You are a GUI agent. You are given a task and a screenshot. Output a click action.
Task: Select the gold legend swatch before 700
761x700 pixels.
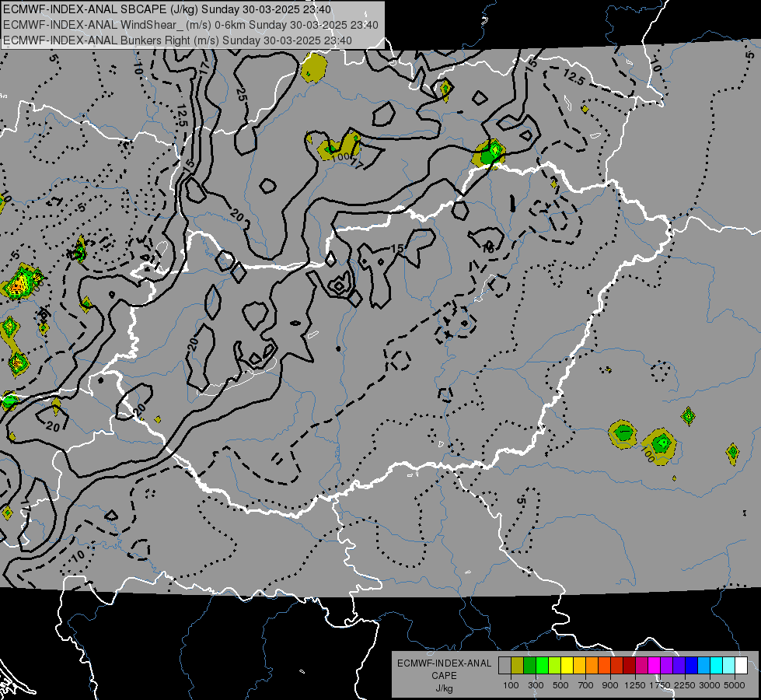click(x=579, y=666)
